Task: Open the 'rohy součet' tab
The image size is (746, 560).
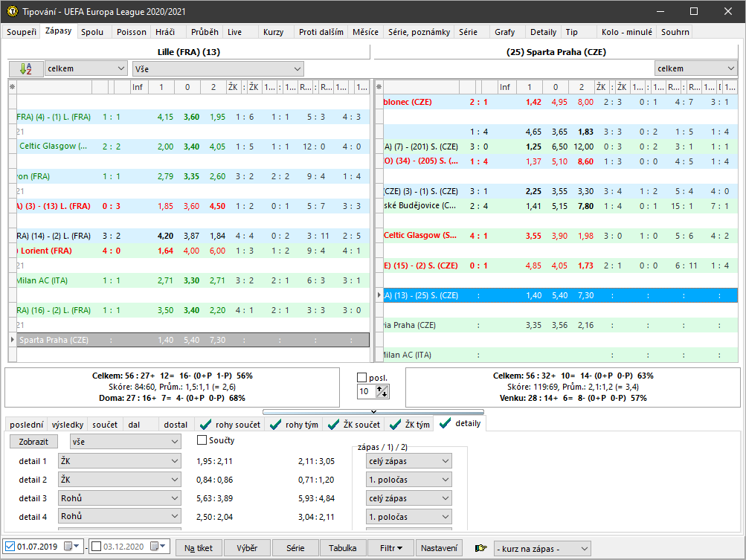Action: click(x=229, y=425)
